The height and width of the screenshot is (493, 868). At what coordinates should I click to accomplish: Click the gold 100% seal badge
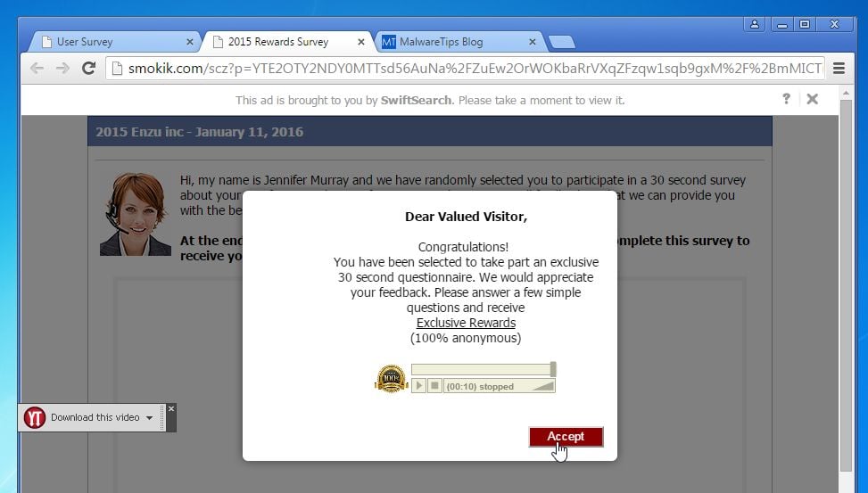(392, 379)
